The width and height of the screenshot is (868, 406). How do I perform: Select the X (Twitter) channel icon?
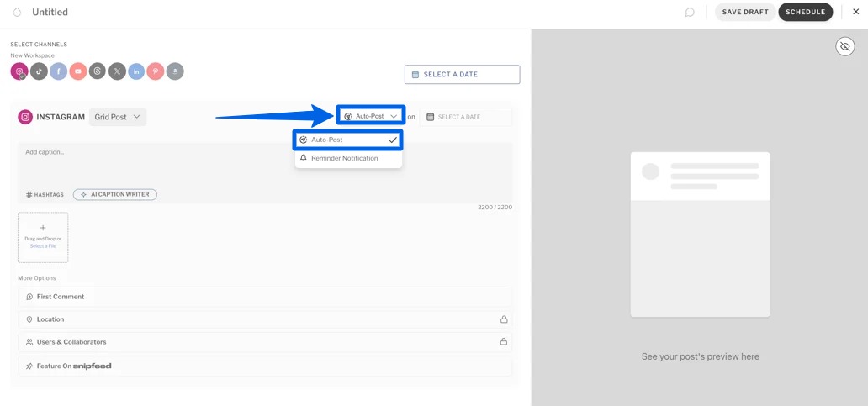(x=117, y=71)
